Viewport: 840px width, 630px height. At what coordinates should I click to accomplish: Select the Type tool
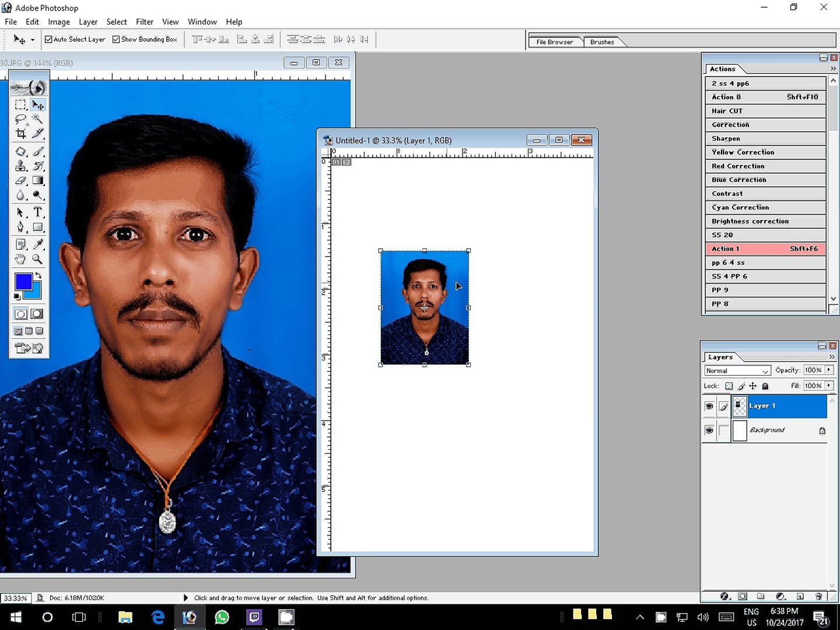[38, 212]
